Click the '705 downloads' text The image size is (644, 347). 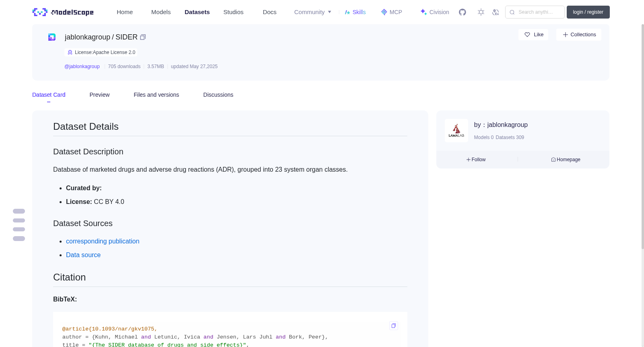(124, 66)
